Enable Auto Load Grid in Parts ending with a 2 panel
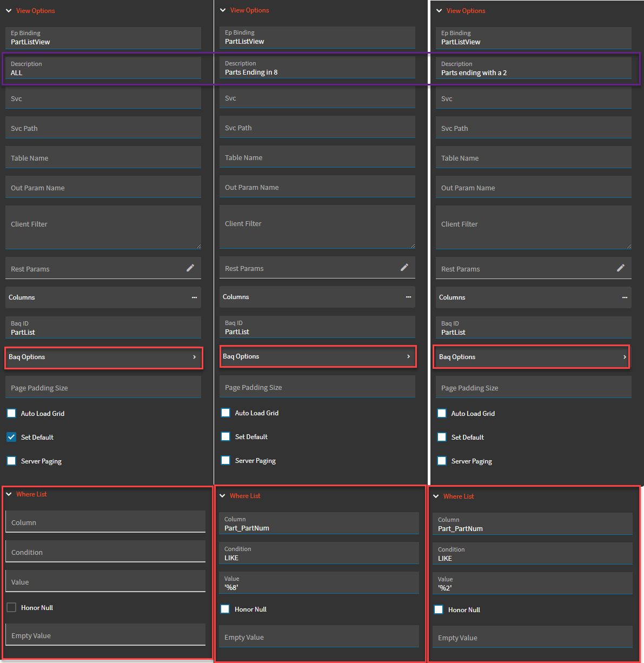The width and height of the screenshot is (644, 663). pos(442,413)
